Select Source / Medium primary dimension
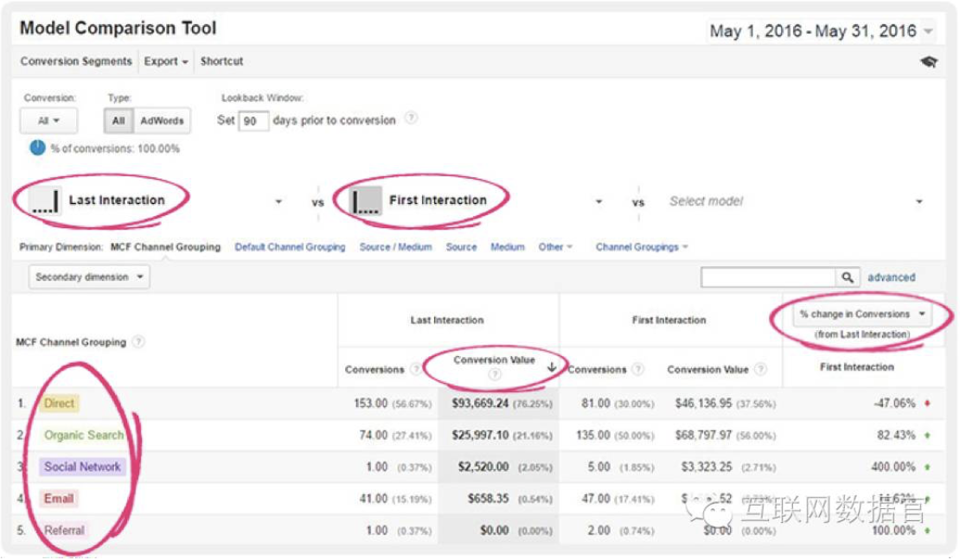The image size is (960, 560). (395, 247)
